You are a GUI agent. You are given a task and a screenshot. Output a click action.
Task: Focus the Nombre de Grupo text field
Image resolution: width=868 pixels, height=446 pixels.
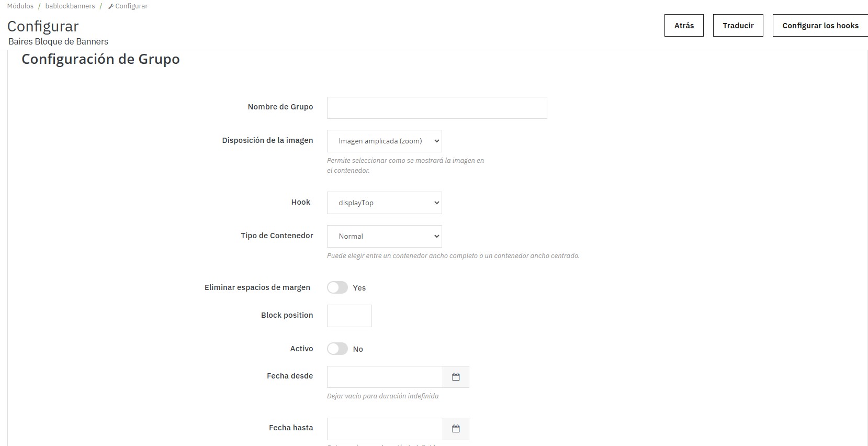(437, 108)
